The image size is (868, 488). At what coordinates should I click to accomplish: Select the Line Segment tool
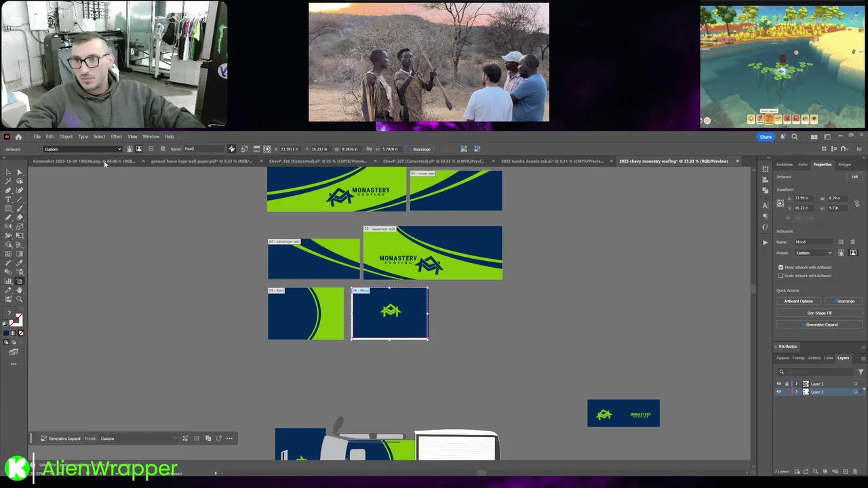(x=20, y=199)
